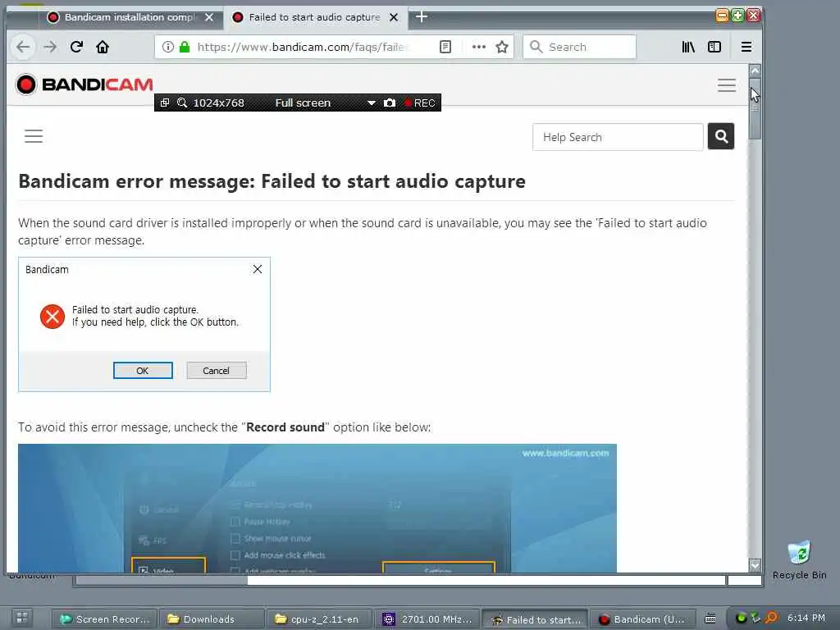Close the Failed to start audio capture tab
This screenshot has width=840, height=630.
point(394,17)
